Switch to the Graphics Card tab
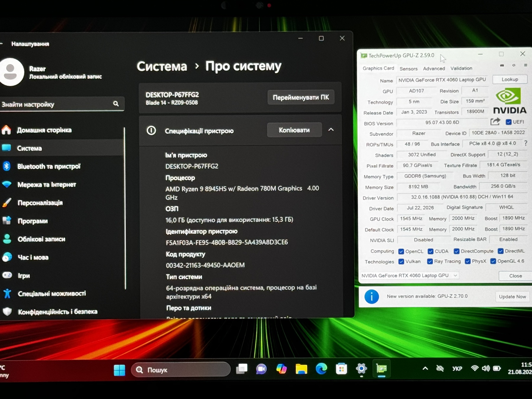This screenshot has width=532, height=399. pos(378,68)
